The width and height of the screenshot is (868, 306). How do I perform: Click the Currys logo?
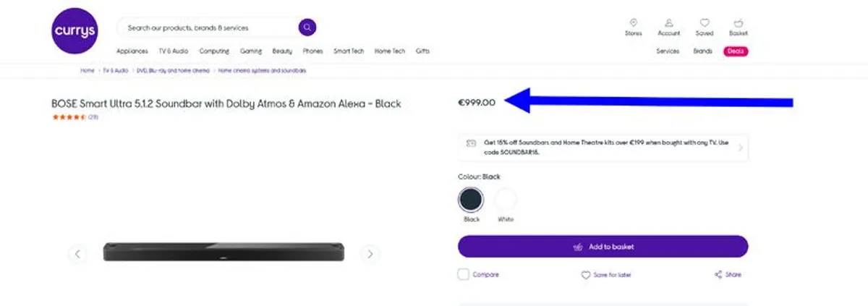(x=74, y=32)
